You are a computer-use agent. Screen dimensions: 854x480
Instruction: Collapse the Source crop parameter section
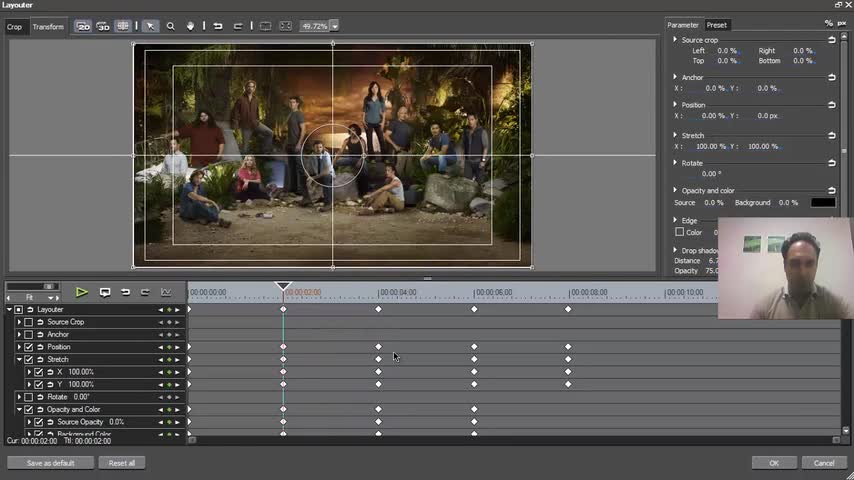675,40
